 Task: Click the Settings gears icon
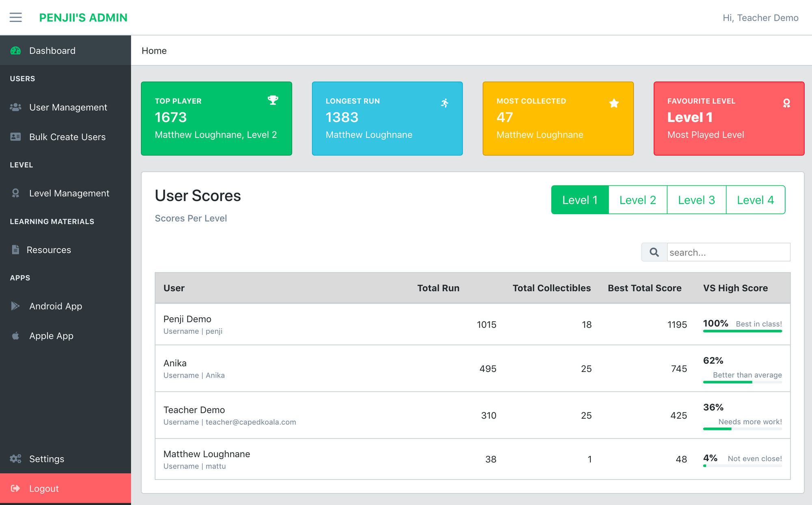pos(15,459)
